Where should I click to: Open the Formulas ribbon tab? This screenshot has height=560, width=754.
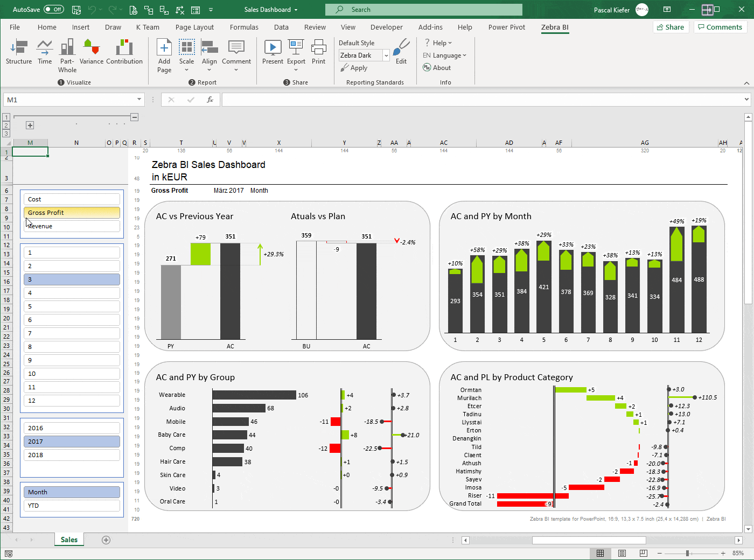pyautogui.click(x=243, y=27)
